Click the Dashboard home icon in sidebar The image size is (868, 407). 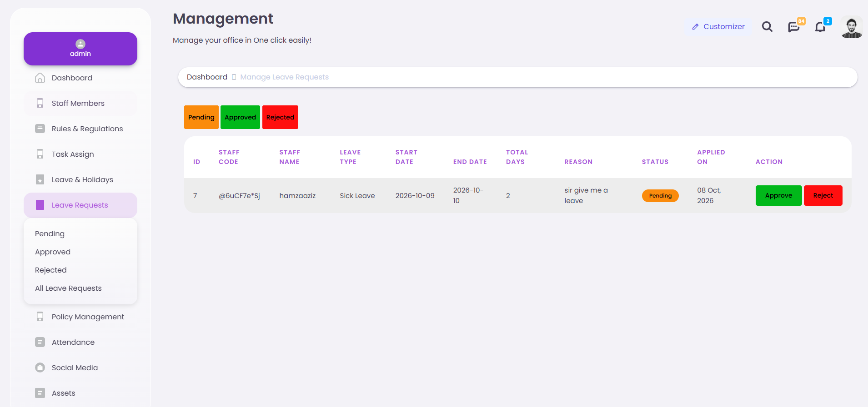tap(40, 78)
